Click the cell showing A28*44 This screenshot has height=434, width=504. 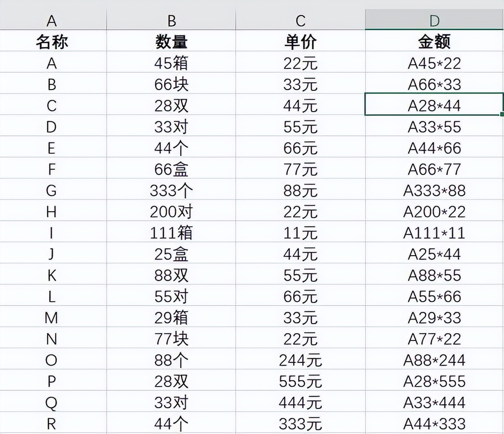[435, 105]
